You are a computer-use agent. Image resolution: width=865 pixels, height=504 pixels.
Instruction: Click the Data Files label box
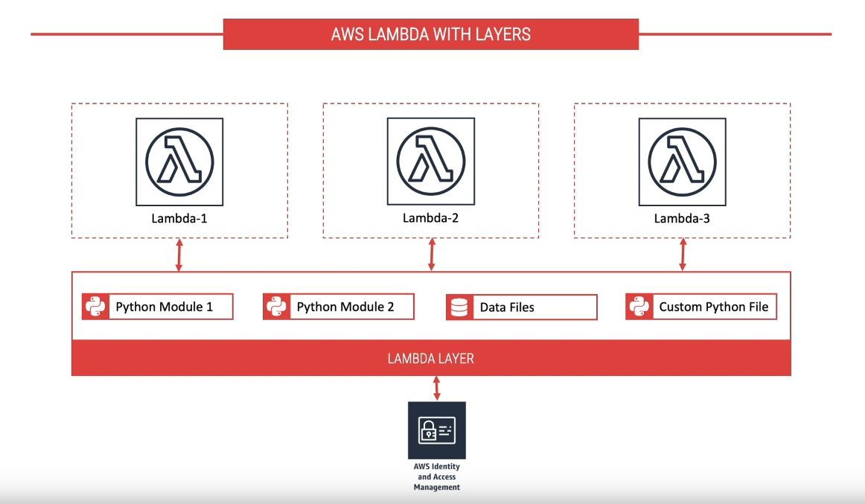[x=535, y=307]
